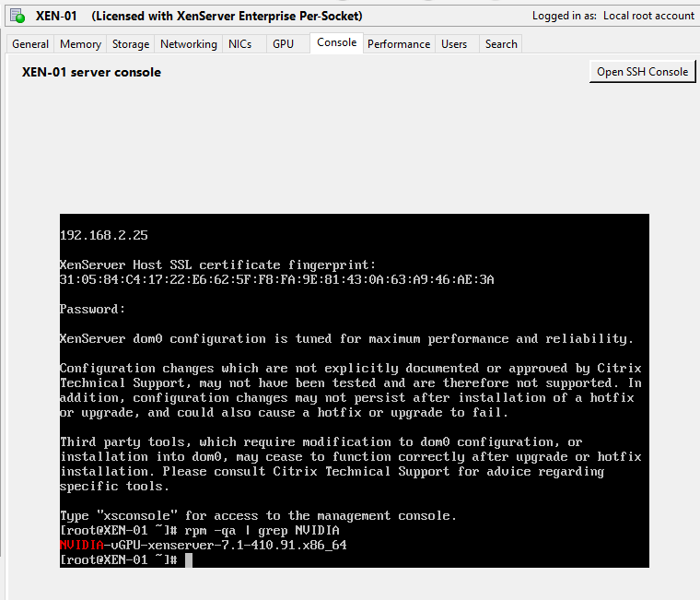View the Performance tab
700x600 pixels.
pos(399,44)
